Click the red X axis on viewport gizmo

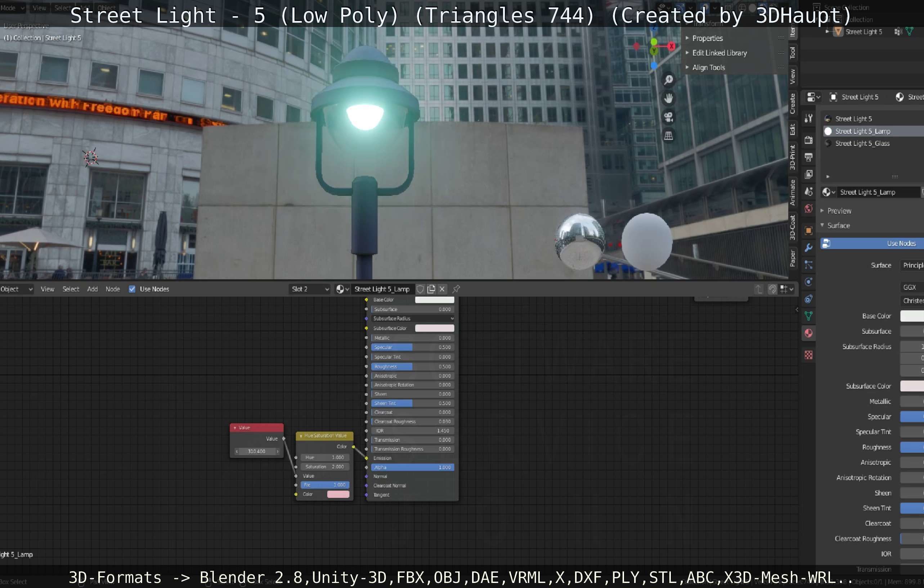click(672, 46)
